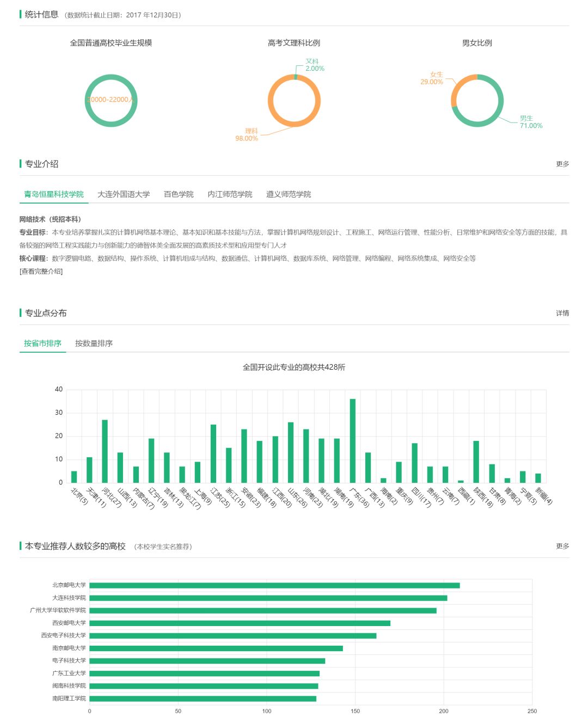The width and height of the screenshot is (588, 723).
Task: Switch to the 遵义师范学院 tab
Action: tap(289, 194)
